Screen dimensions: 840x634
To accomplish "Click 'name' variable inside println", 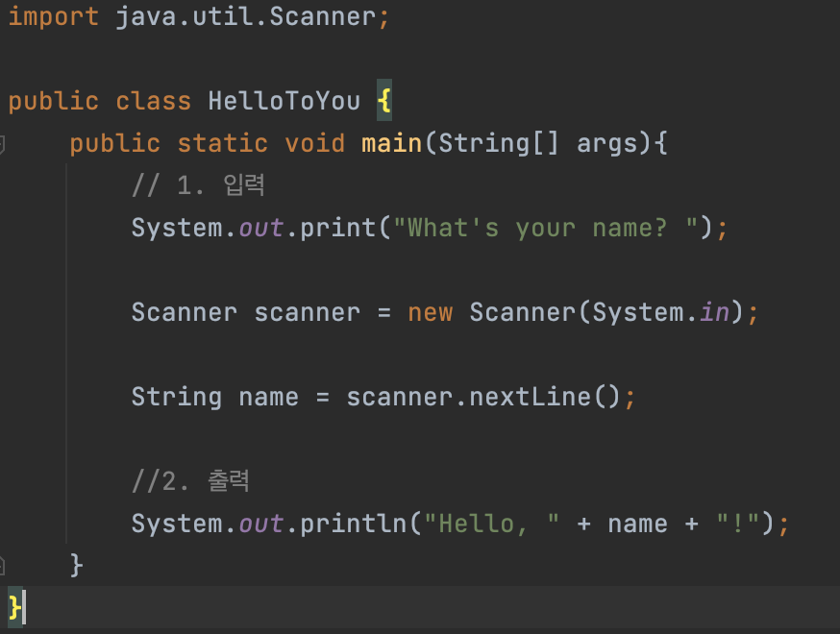I will point(637,524).
